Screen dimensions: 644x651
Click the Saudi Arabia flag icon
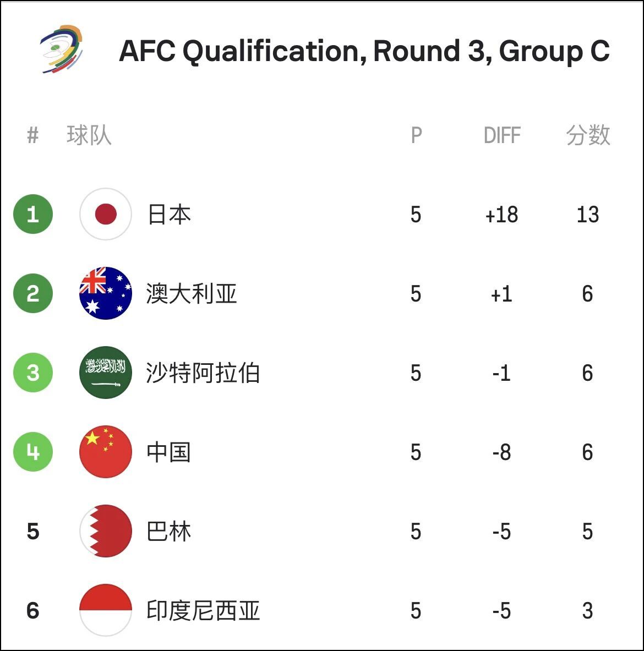(x=106, y=373)
